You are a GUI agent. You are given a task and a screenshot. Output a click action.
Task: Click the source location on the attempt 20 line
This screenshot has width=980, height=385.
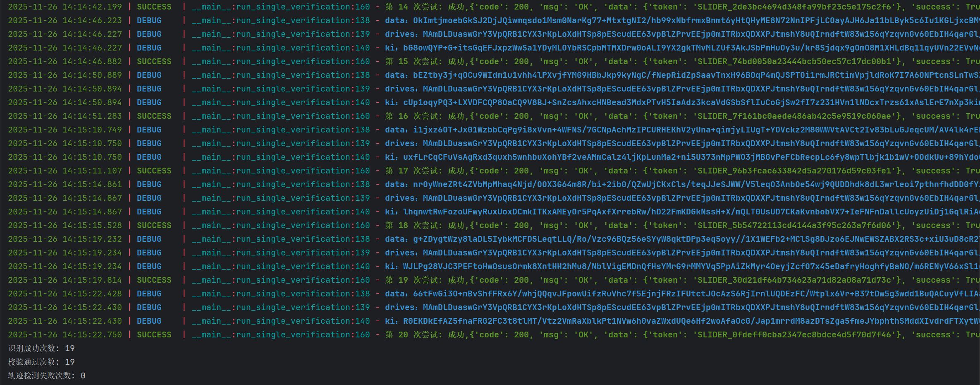281,335
